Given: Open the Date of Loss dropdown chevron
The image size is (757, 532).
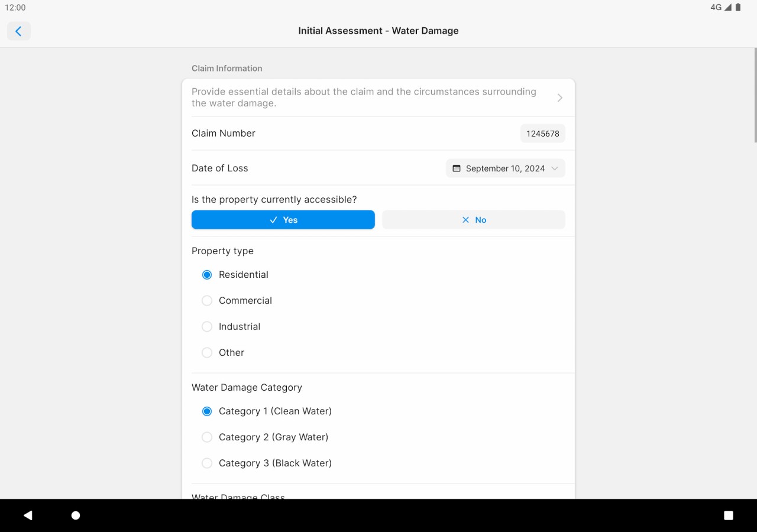Looking at the screenshot, I should click(x=555, y=168).
